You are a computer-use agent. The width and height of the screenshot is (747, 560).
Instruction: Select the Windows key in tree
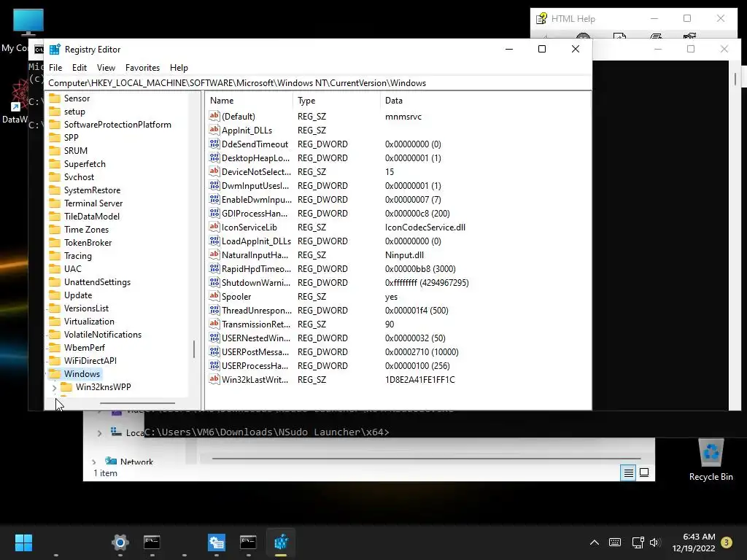point(82,374)
